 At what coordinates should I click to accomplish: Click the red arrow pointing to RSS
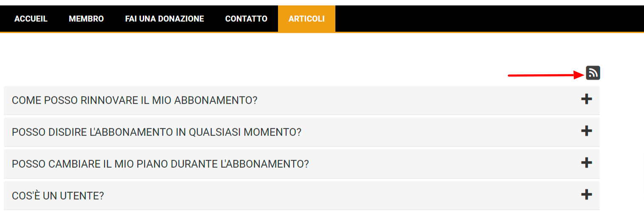pyautogui.click(x=544, y=76)
